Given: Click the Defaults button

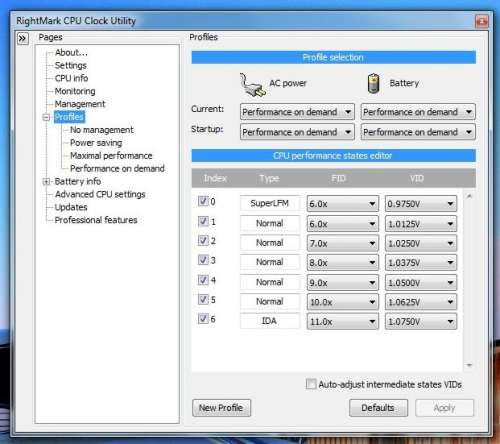Looking at the screenshot, I should point(378,408).
